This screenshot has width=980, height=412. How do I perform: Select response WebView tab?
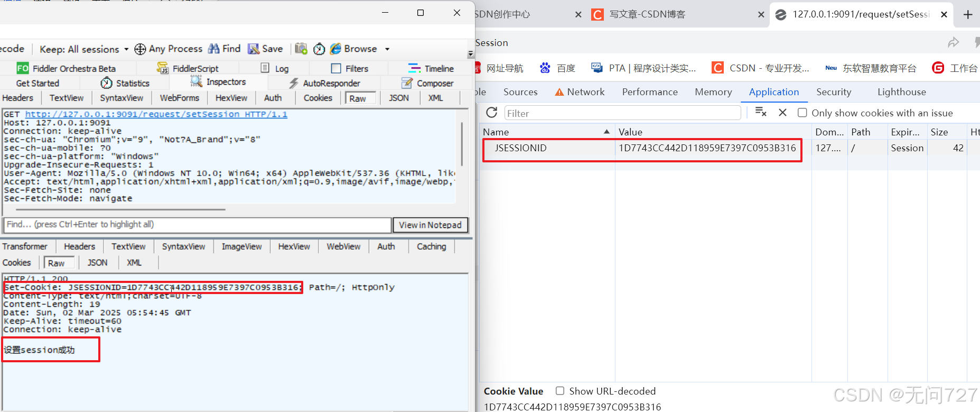343,246
